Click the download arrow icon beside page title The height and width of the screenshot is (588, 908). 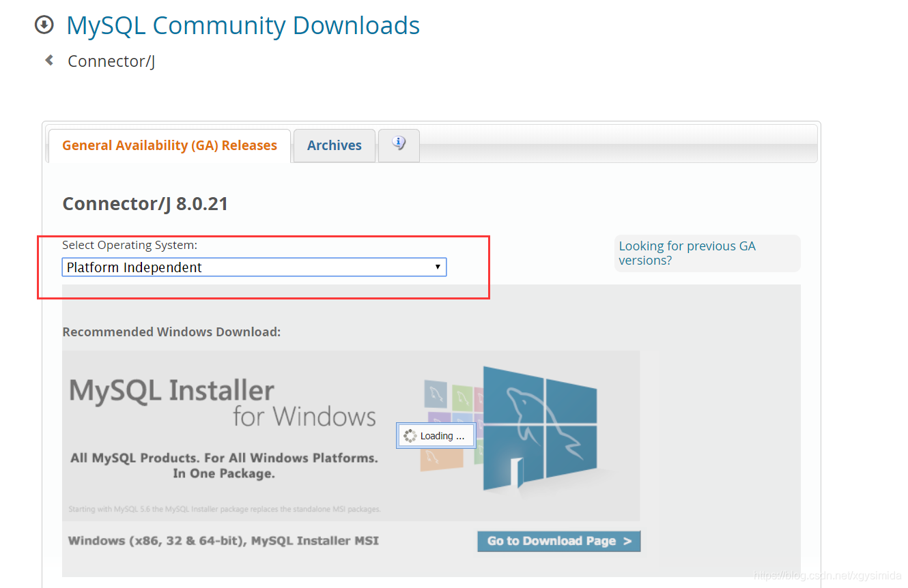point(44,25)
